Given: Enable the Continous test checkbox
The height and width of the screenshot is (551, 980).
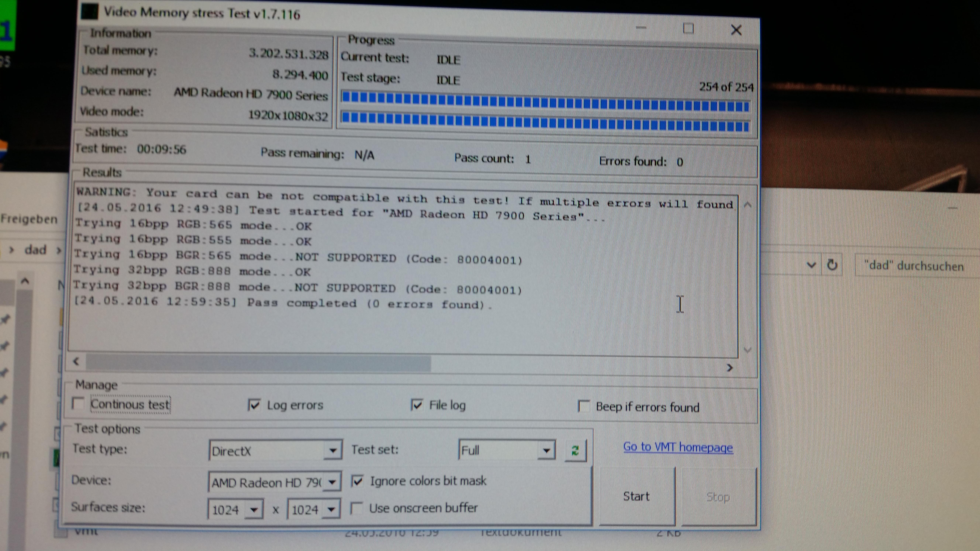Looking at the screenshot, I should point(78,403).
